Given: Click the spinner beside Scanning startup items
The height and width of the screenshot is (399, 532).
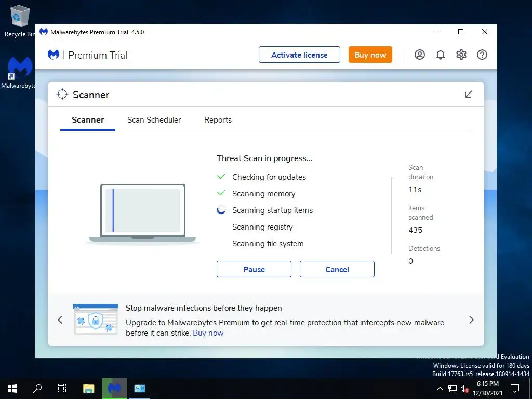Looking at the screenshot, I should coord(221,210).
